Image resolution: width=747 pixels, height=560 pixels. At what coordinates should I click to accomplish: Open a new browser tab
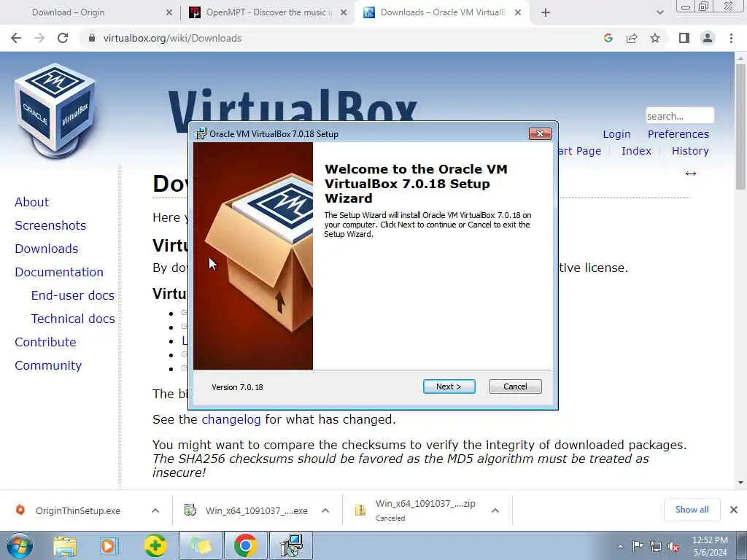click(546, 12)
